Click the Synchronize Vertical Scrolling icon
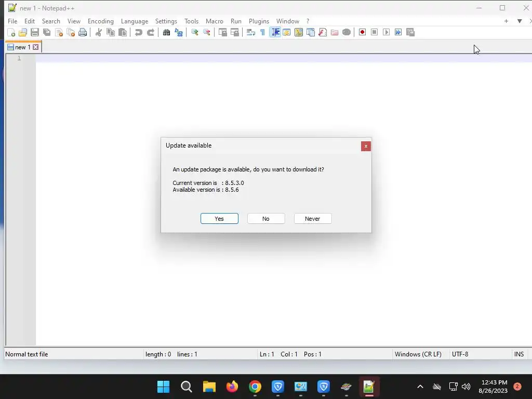This screenshot has width=532, height=399. click(x=222, y=32)
